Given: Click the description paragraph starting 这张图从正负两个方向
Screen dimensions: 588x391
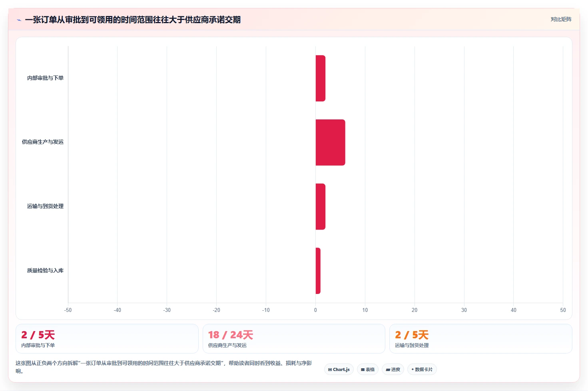Looking at the screenshot, I should tap(164, 367).
